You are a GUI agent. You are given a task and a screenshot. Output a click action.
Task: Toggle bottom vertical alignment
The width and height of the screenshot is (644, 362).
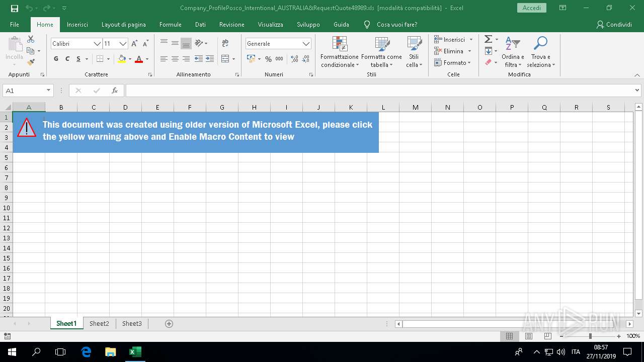pos(186,43)
